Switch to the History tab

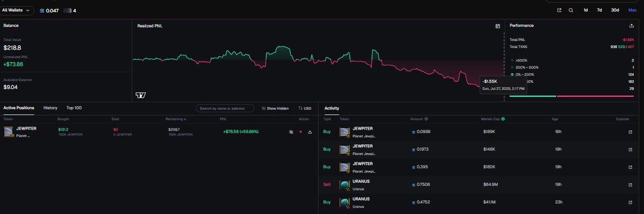(x=50, y=108)
